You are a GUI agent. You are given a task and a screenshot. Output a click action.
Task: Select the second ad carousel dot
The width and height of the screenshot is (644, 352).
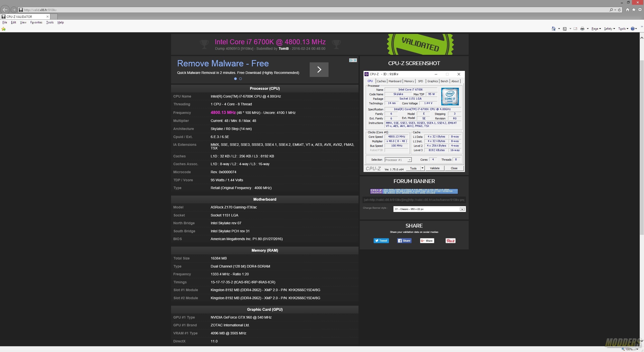pos(240,79)
